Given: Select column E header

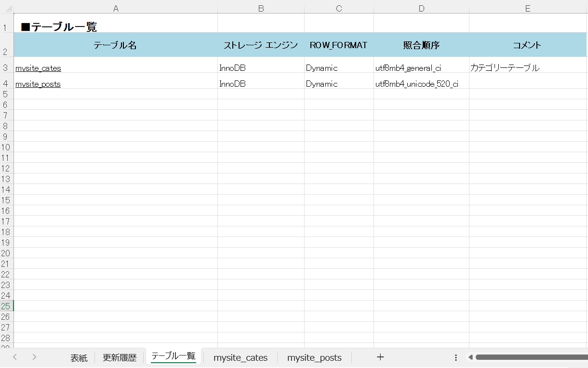Looking at the screenshot, I should coord(528,8).
